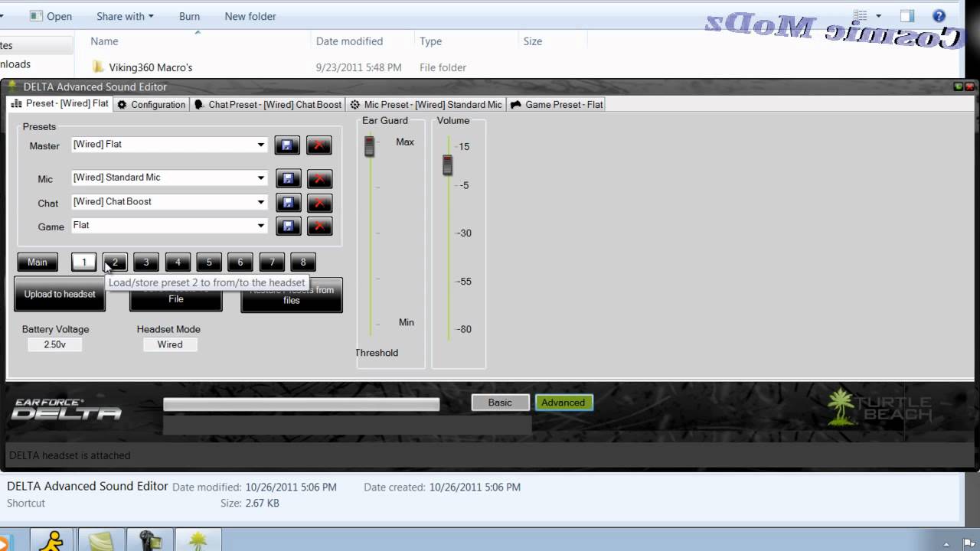Select the Viking360 Macro's folder name
Viewport: 980px width, 551px height.
click(x=151, y=67)
